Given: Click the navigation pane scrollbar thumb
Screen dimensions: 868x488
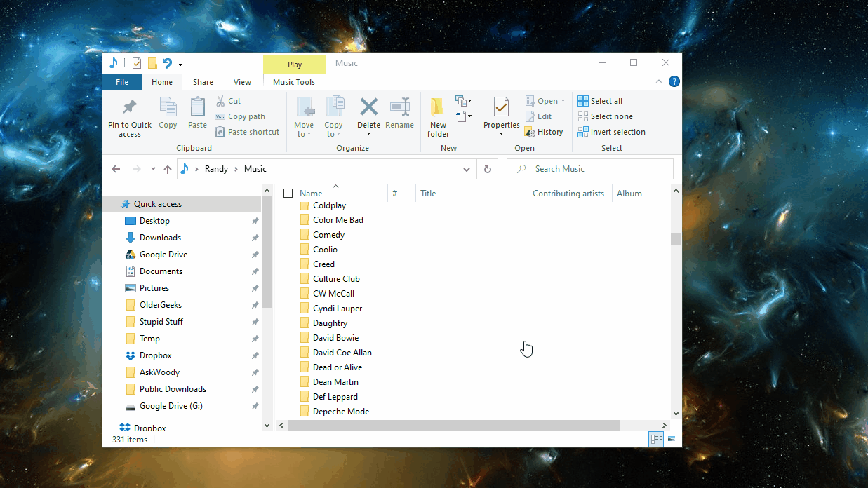Looking at the screenshot, I should pos(267,252).
